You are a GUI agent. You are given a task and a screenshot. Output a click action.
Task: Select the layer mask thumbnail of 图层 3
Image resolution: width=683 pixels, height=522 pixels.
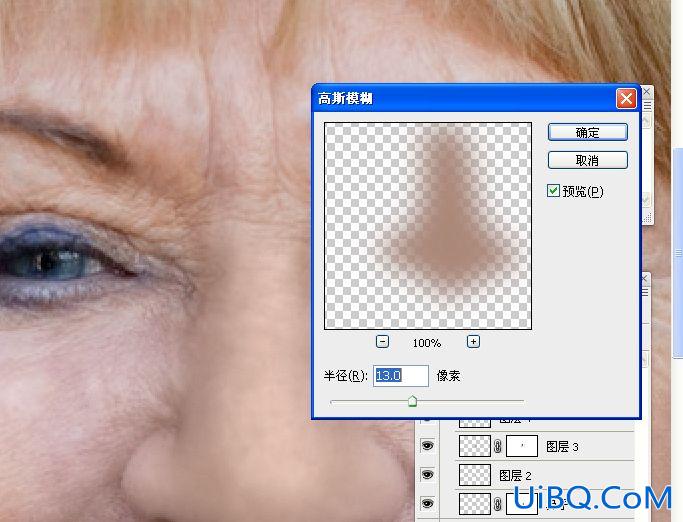coord(522,446)
